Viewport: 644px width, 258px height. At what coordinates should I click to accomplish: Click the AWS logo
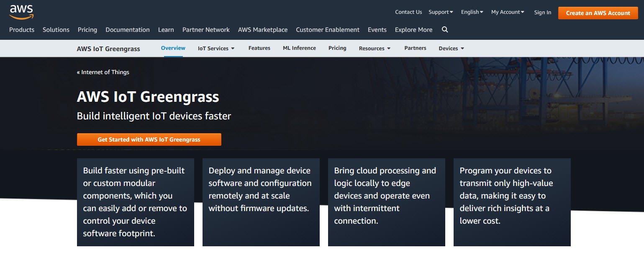(x=21, y=13)
